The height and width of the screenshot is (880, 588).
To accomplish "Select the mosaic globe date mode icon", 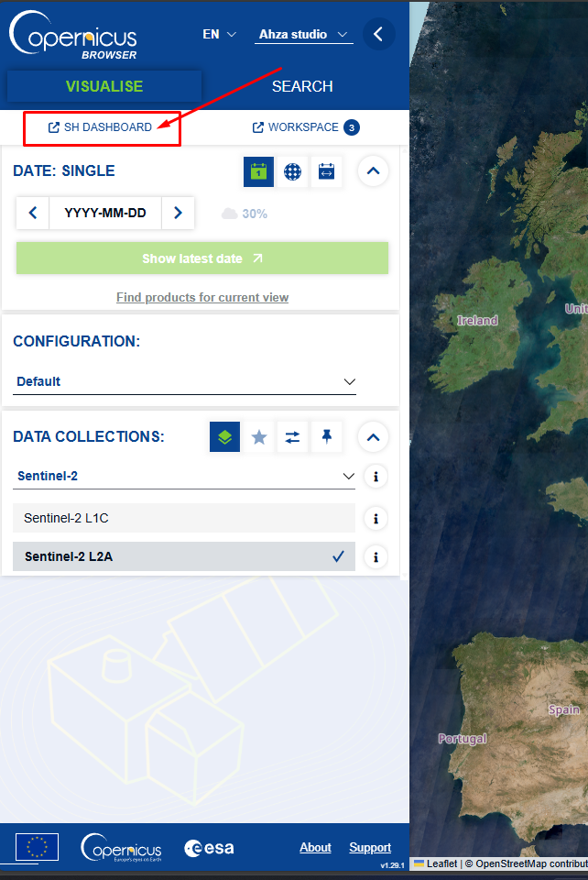I will point(292,171).
